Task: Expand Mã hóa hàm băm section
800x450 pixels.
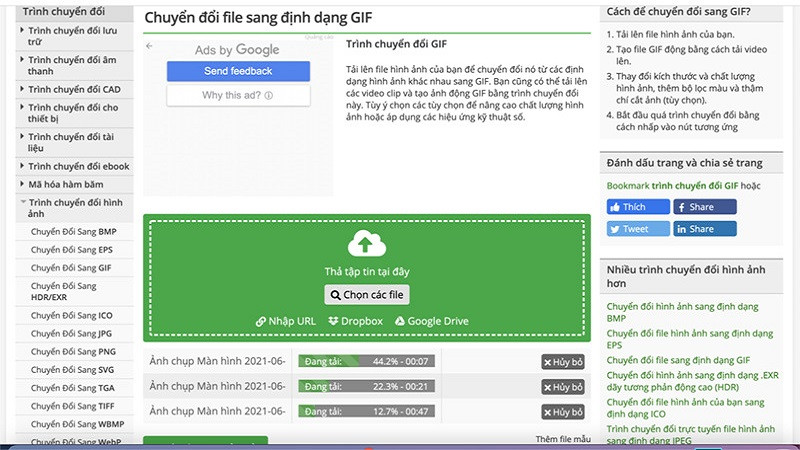Action: pos(74,184)
